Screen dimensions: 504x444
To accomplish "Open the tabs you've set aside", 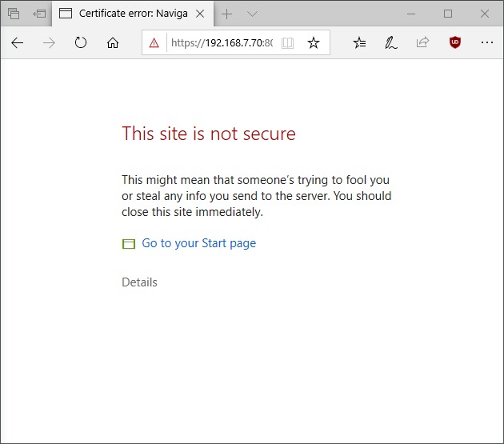I will tap(14, 14).
